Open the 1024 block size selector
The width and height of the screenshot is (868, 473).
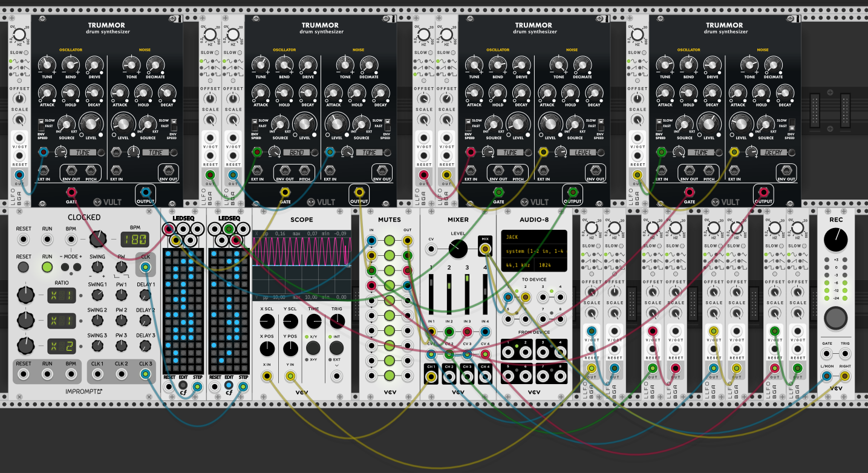[552, 265]
